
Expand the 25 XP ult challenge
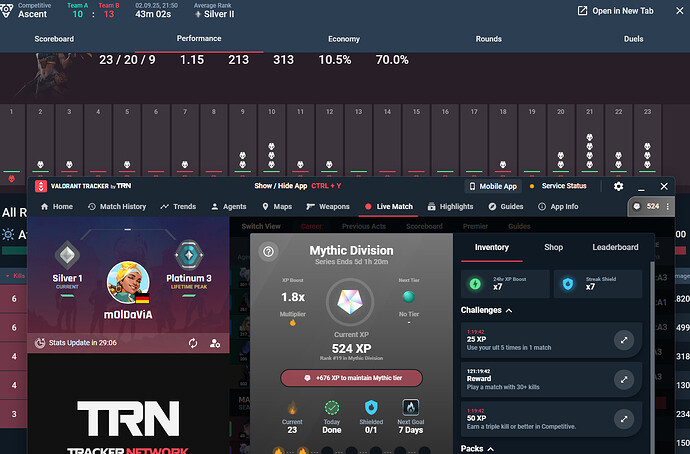click(x=624, y=340)
